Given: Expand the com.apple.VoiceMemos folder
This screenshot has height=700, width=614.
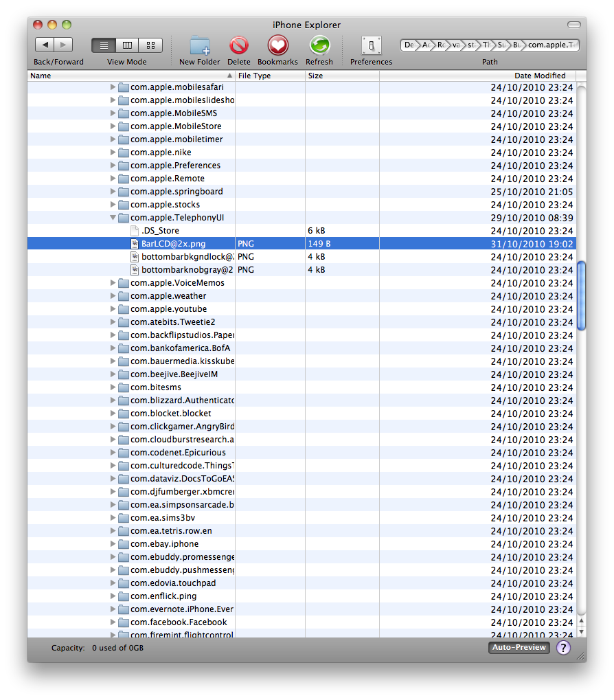Looking at the screenshot, I should coord(113,282).
